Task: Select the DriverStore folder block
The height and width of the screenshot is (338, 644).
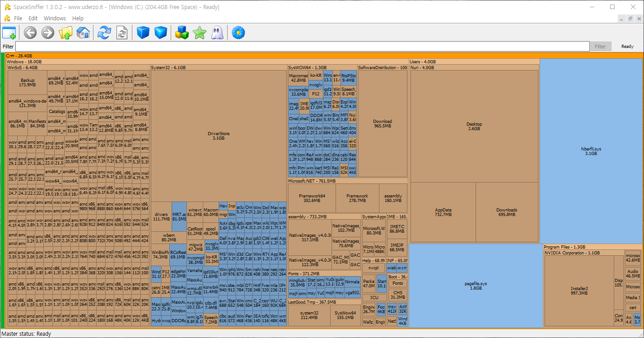Action: point(219,136)
